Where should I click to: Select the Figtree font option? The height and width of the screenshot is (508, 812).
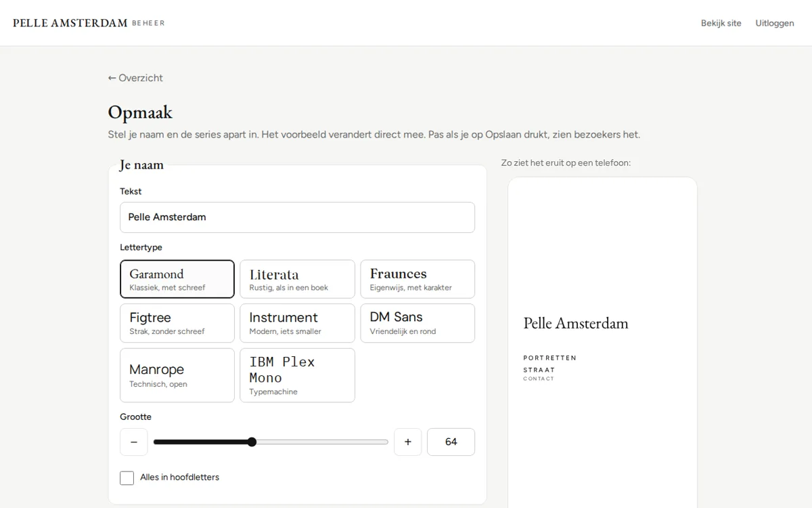[x=177, y=323]
